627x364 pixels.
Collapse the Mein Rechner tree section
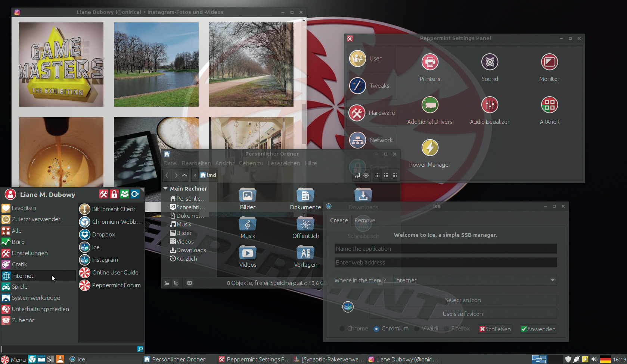165,189
